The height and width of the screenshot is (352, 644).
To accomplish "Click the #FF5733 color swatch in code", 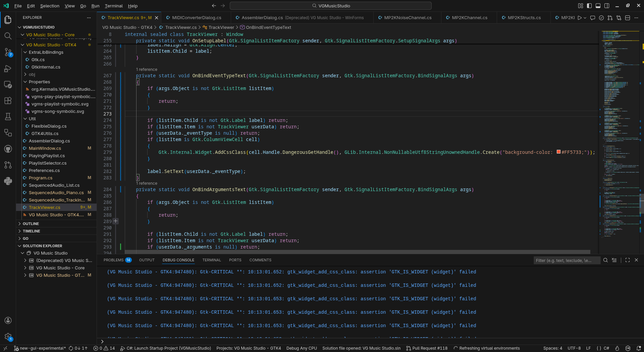I will click(558, 152).
